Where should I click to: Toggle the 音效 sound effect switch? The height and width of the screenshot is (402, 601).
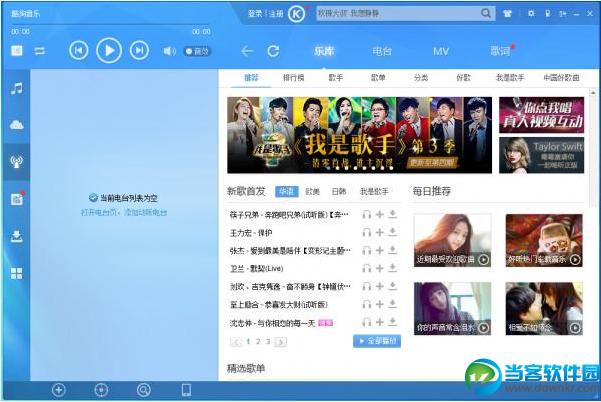197,51
